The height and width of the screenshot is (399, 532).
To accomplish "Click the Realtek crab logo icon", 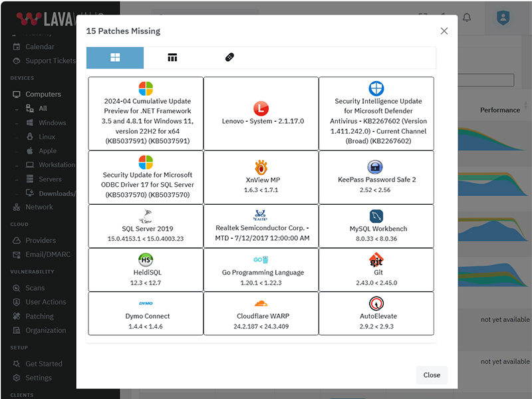I will coord(261,215).
